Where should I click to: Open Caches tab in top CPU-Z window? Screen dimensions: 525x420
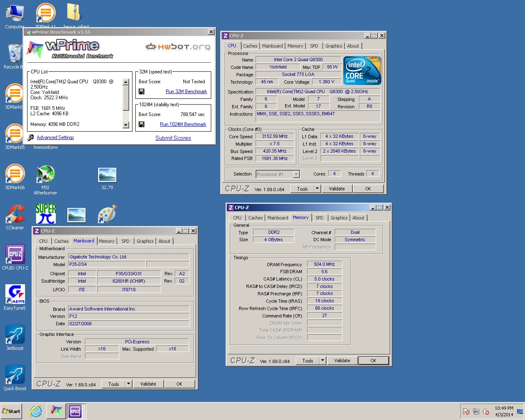(250, 46)
